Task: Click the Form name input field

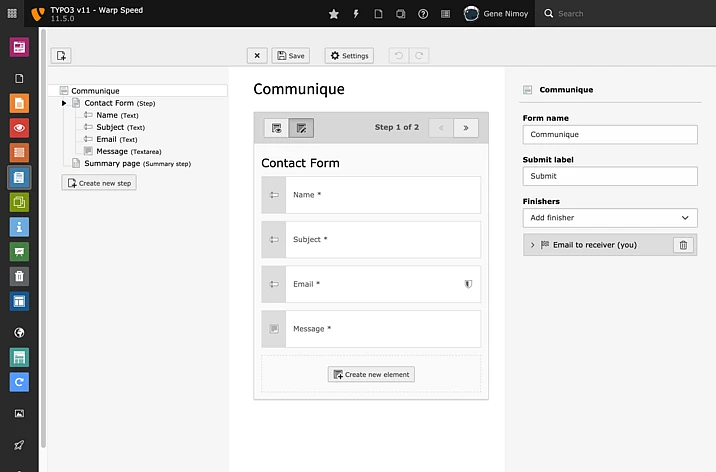Action: click(x=610, y=134)
